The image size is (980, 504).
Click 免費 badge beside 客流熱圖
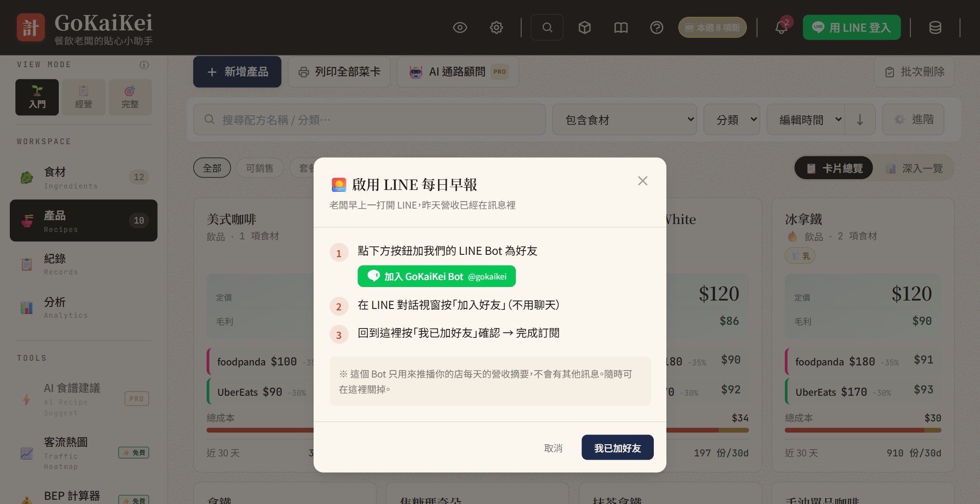133,453
